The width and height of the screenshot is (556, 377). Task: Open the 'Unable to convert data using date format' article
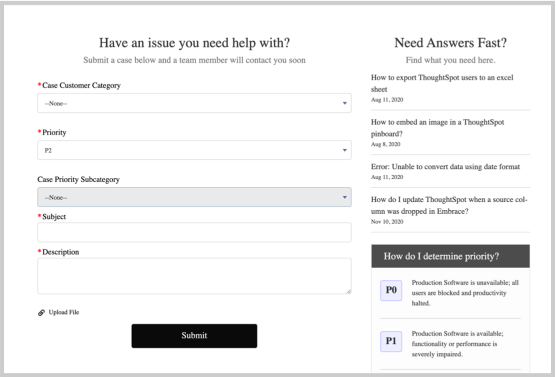[445, 167]
